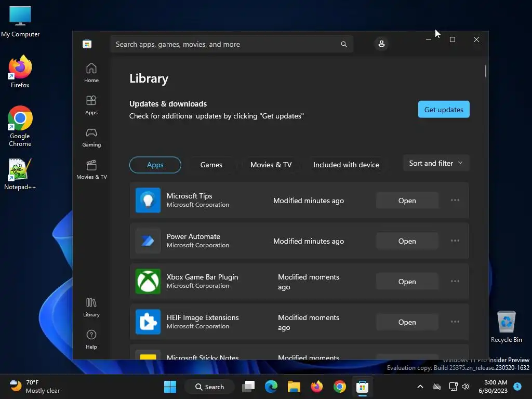Click the network tray icon

pos(453,387)
